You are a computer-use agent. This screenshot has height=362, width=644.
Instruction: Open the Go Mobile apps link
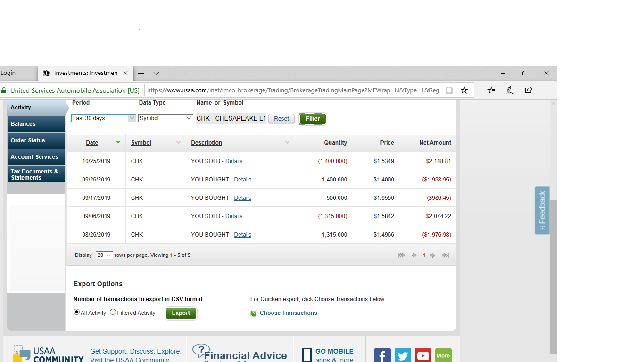pyautogui.click(x=328, y=355)
